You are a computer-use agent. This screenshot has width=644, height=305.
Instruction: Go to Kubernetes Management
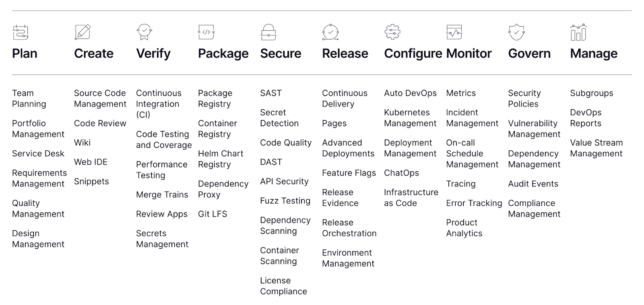click(x=410, y=118)
